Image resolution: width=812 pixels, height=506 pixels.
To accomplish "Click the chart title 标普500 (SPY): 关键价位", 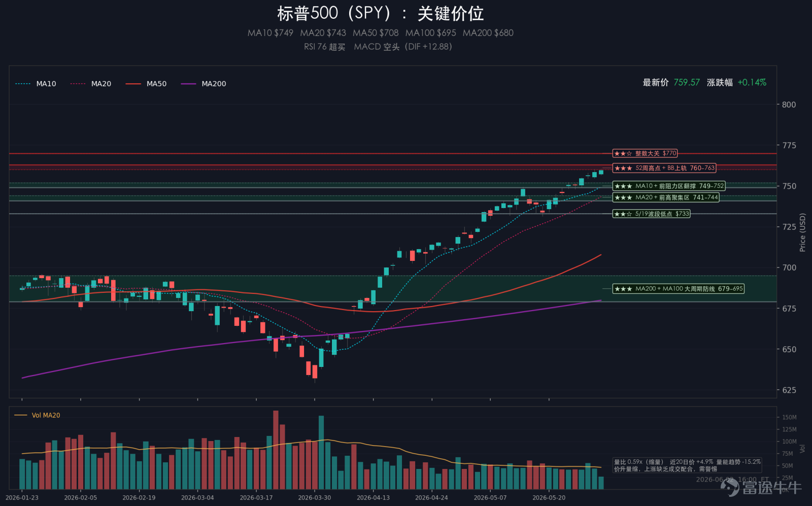I will [x=380, y=13].
